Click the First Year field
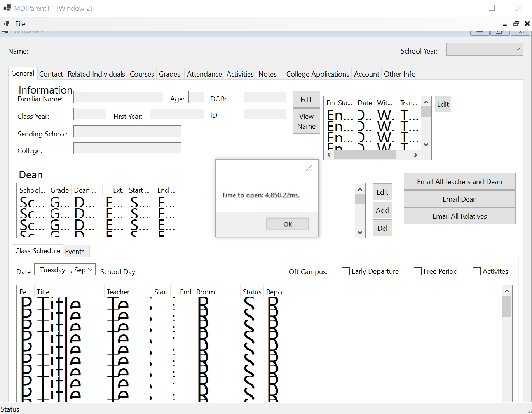Viewport: 532px width, 414px height. [177, 114]
